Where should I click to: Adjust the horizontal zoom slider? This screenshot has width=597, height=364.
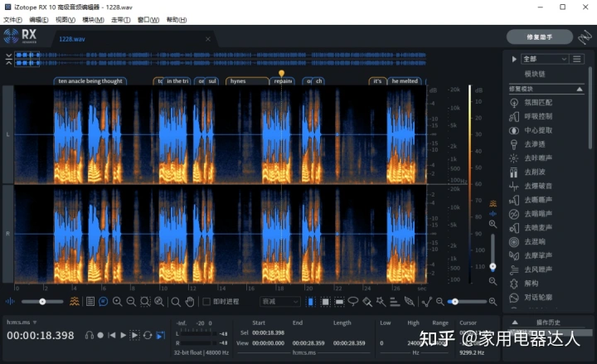(466, 302)
